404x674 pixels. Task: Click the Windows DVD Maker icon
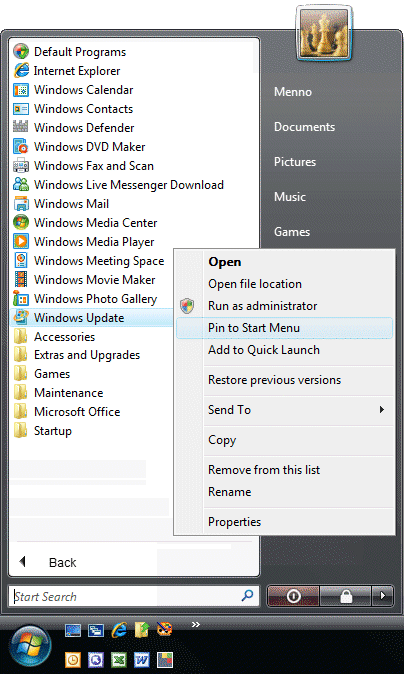21,147
